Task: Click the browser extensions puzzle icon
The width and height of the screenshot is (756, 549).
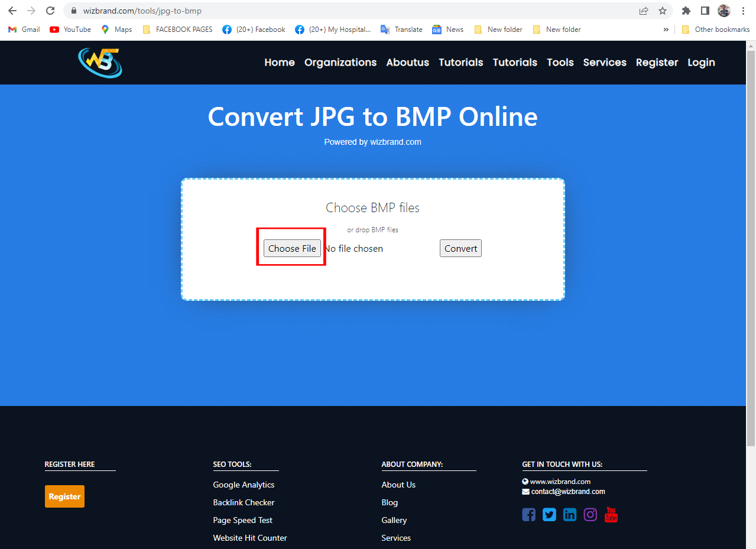Action: coord(686,10)
